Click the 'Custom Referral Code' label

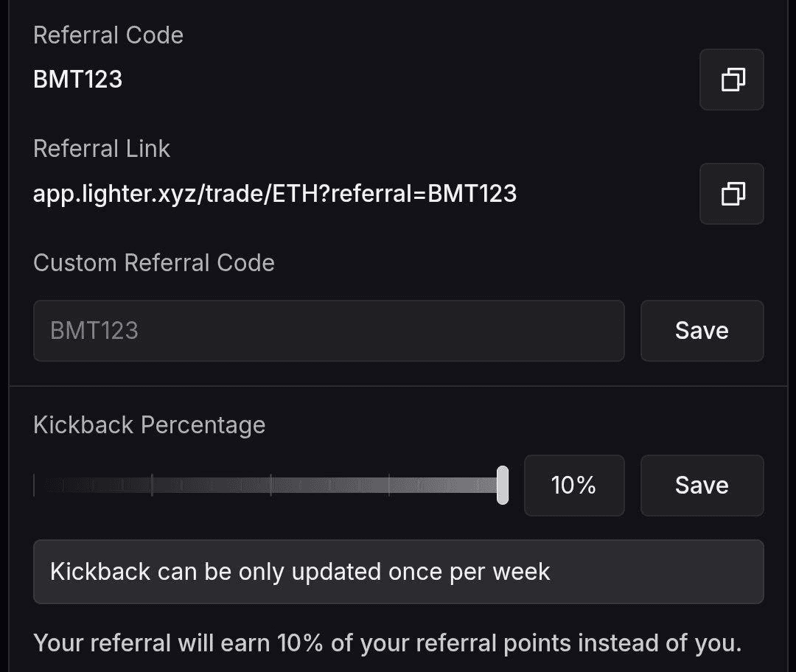[x=154, y=263]
